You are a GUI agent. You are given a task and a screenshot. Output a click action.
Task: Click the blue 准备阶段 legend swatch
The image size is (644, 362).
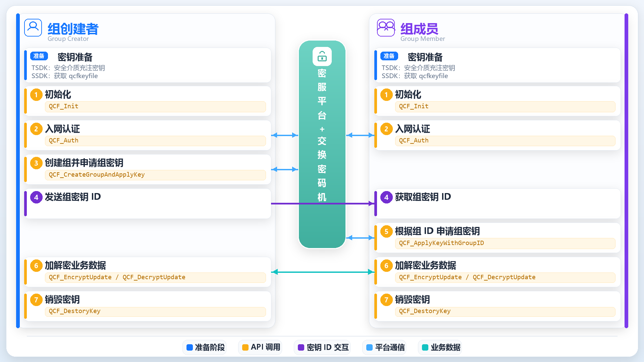(x=190, y=347)
